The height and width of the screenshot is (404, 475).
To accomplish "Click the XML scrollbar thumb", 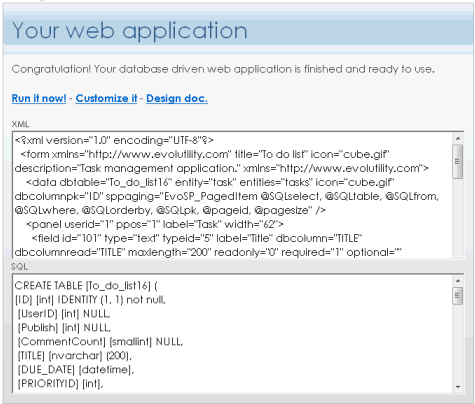I will (458, 161).
